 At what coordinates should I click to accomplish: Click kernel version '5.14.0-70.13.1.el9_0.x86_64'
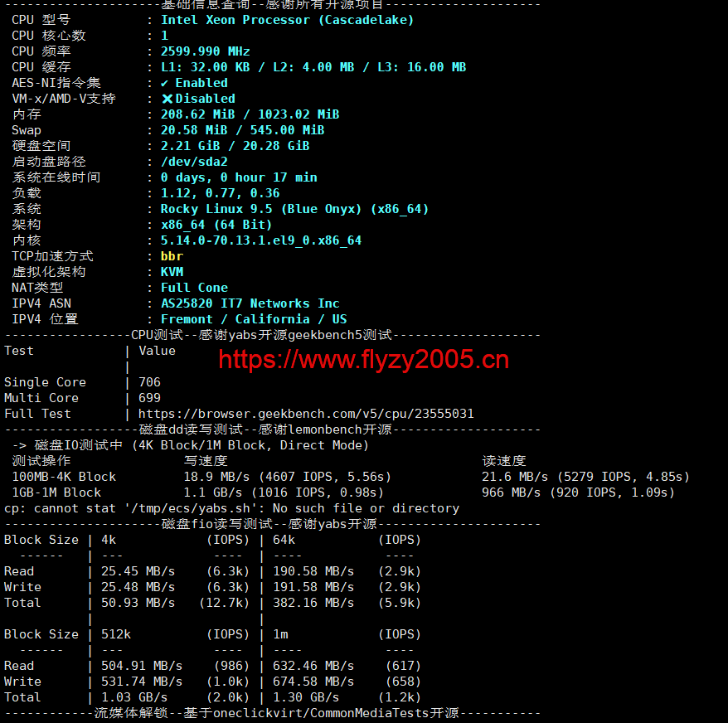[261, 240]
